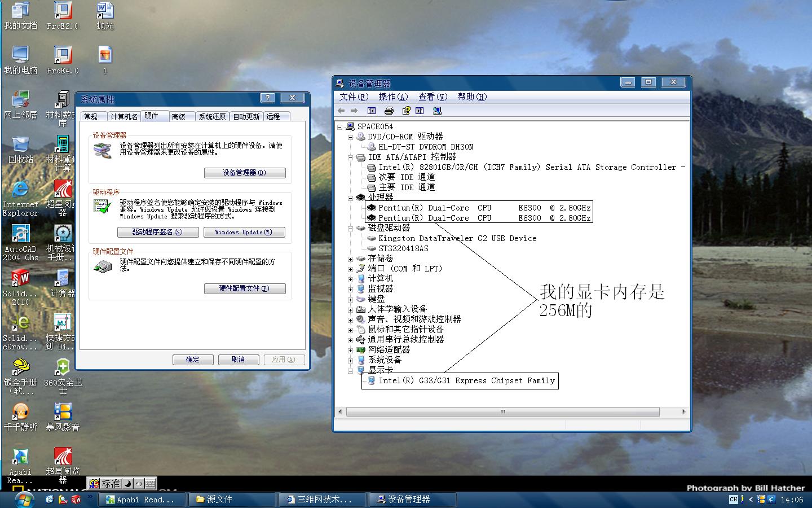Viewport: 812px width, 508px height.
Task: Collapse the SPACE054 root node
Action: point(340,127)
